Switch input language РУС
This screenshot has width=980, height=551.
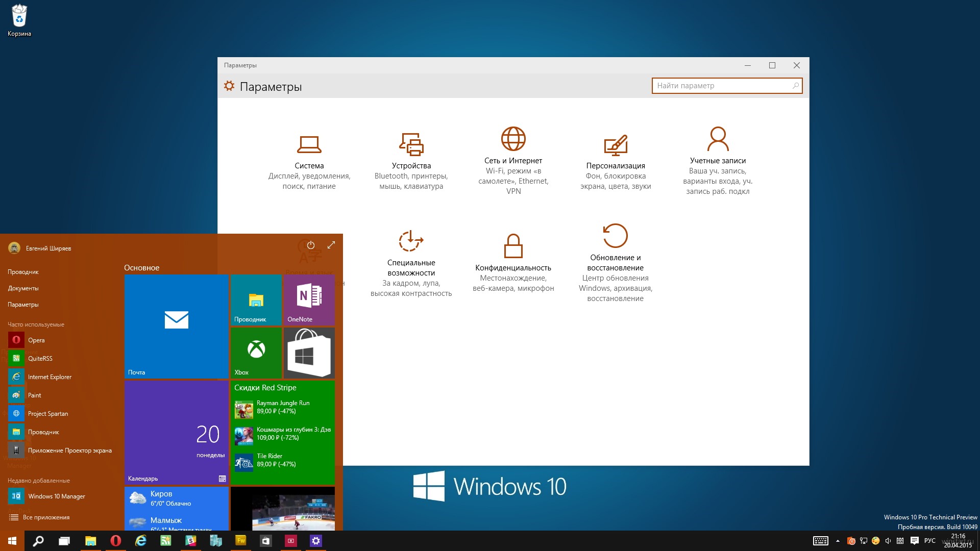coord(930,541)
